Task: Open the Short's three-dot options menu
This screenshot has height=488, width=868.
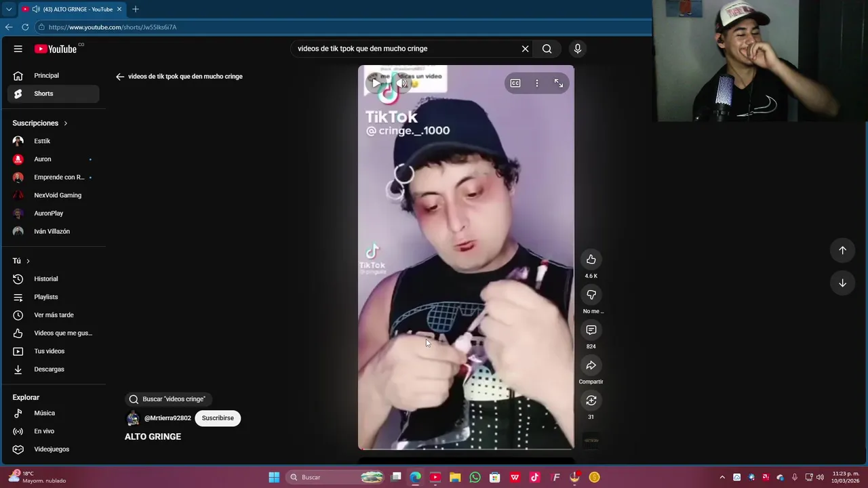Action: (537, 83)
